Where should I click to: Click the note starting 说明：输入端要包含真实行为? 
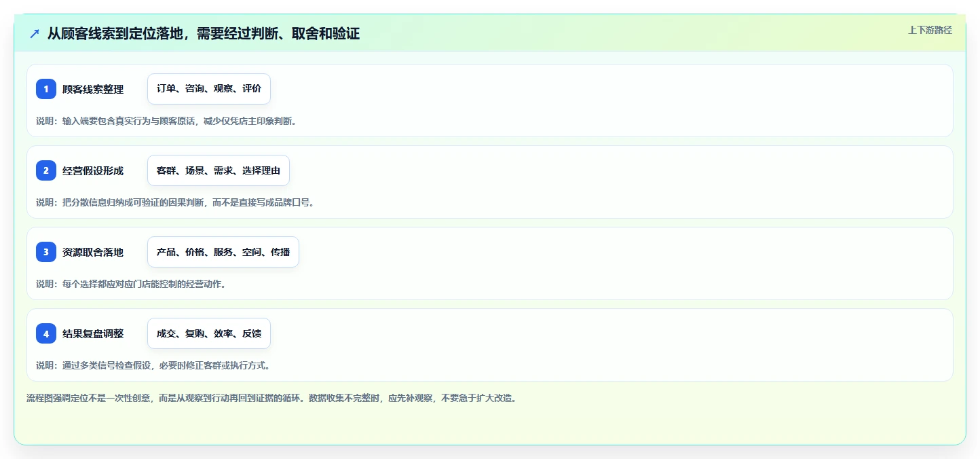coord(167,121)
